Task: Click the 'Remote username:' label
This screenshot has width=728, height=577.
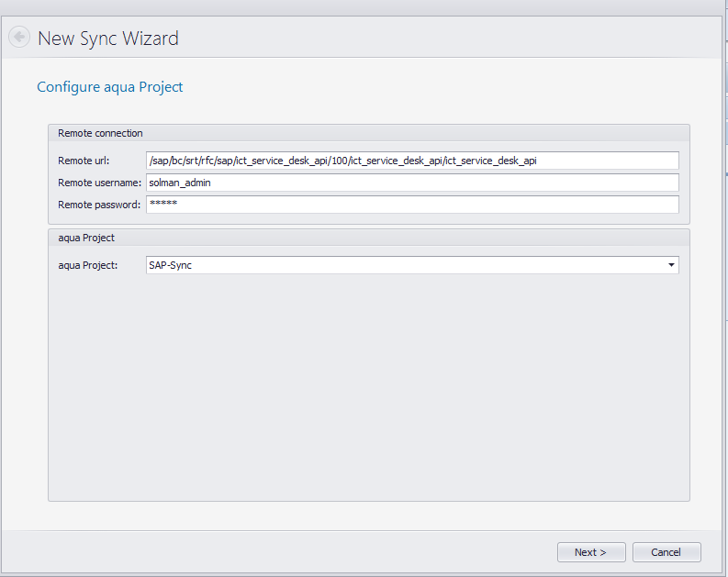Action: coord(99,183)
